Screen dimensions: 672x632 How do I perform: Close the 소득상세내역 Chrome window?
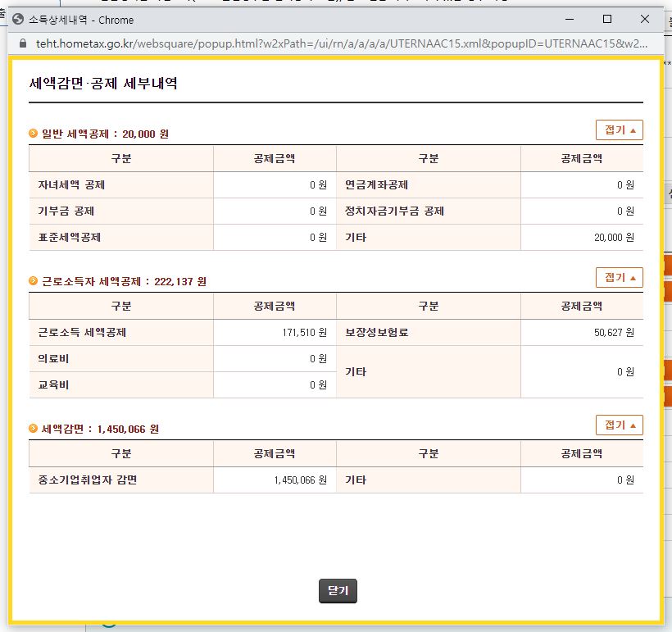tap(646, 19)
